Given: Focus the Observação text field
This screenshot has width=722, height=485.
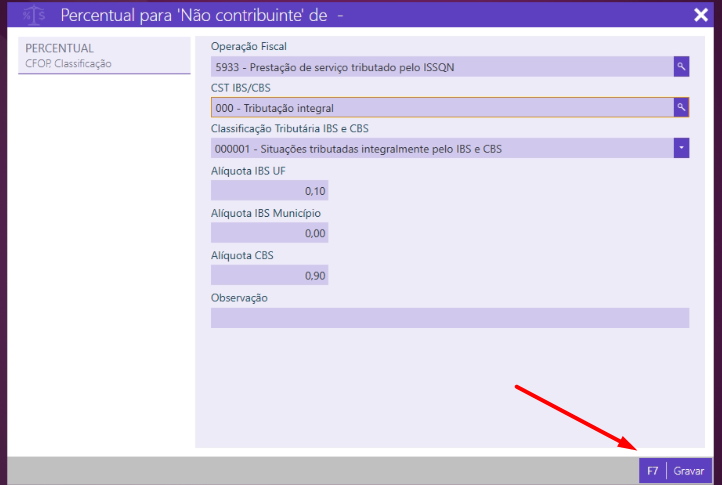Looking at the screenshot, I should point(449,318).
